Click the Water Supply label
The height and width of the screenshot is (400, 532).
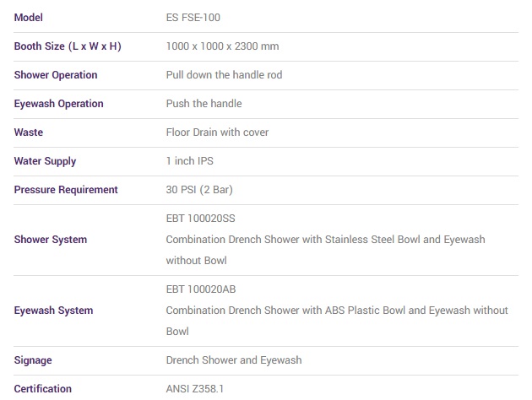point(45,161)
